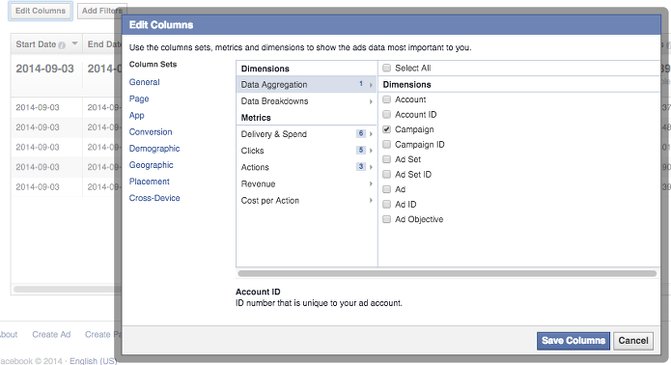This screenshot has width=671, height=365.
Task: Choose the Page column set
Action: coord(139,99)
